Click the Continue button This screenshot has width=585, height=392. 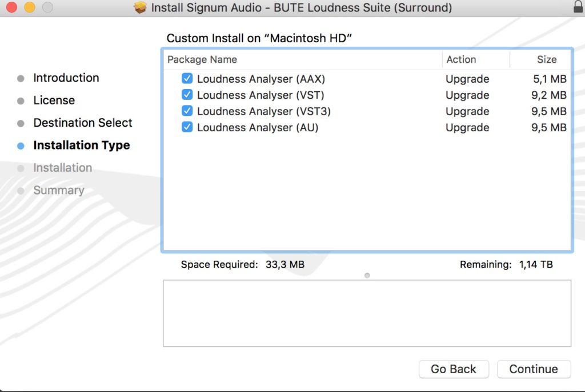(x=534, y=369)
